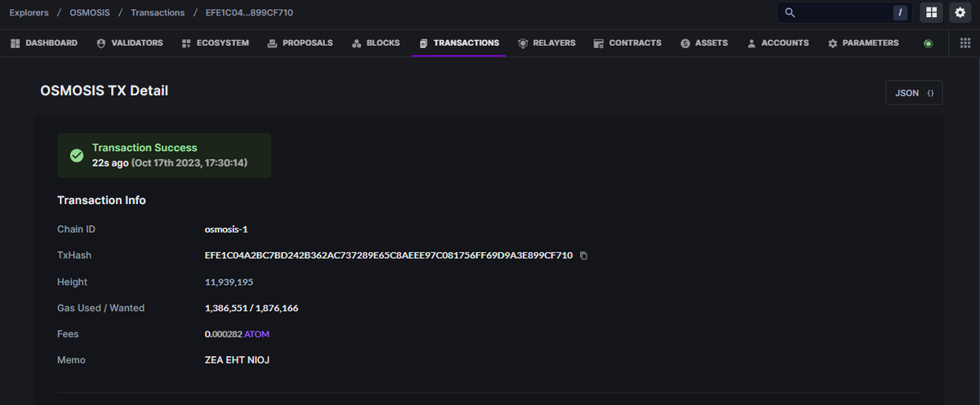The width and height of the screenshot is (980, 405).
Task: Go to the Proposals tab
Action: 300,42
